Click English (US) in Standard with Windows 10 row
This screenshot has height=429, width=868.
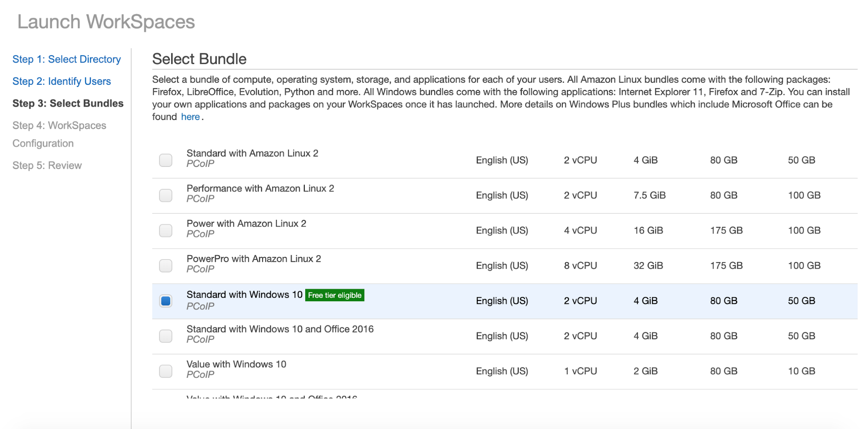pos(502,301)
